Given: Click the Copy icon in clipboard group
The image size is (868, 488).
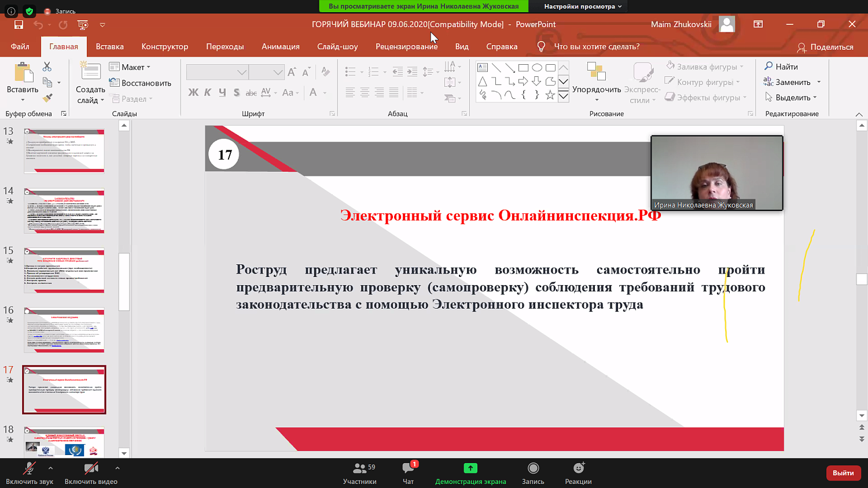Looking at the screenshot, I should [x=47, y=82].
